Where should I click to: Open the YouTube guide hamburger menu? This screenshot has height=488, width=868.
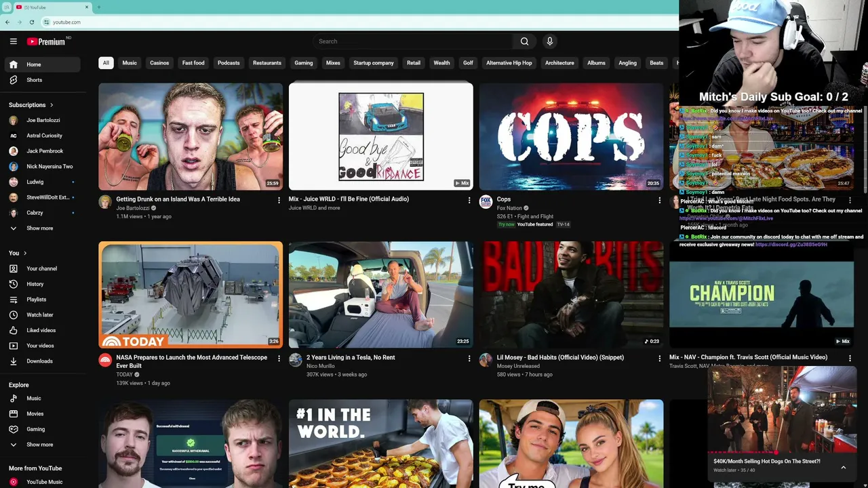[x=13, y=41]
